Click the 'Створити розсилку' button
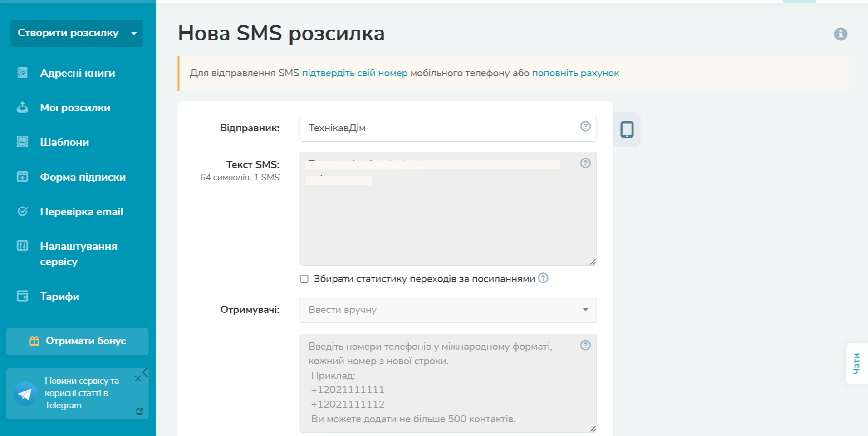This screenshot has width=868, height=436. [68, 33]
